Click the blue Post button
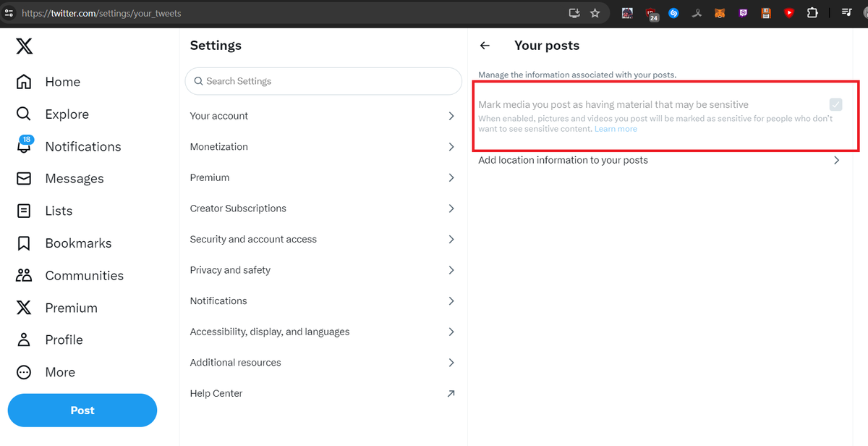Image resolution: width=868 pixels, height=446 pixels. point(82,411)
